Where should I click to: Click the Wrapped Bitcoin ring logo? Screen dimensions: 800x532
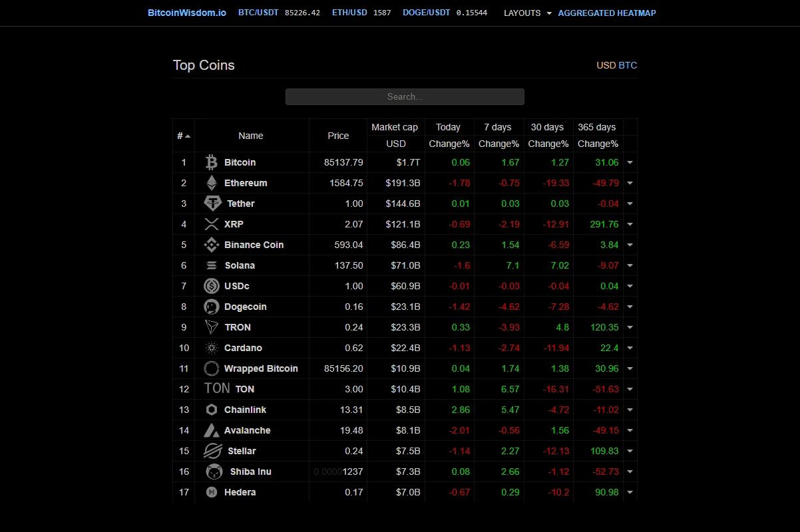(x=212, y=368)
